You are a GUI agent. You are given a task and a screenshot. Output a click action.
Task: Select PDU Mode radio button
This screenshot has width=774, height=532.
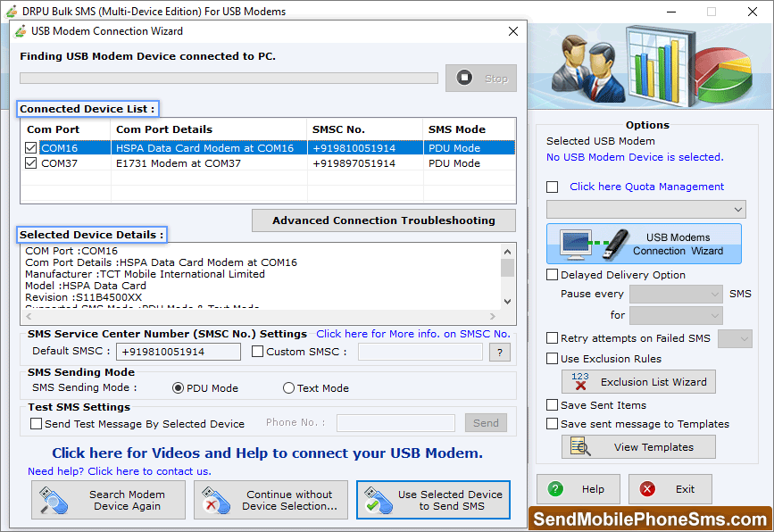178,388
